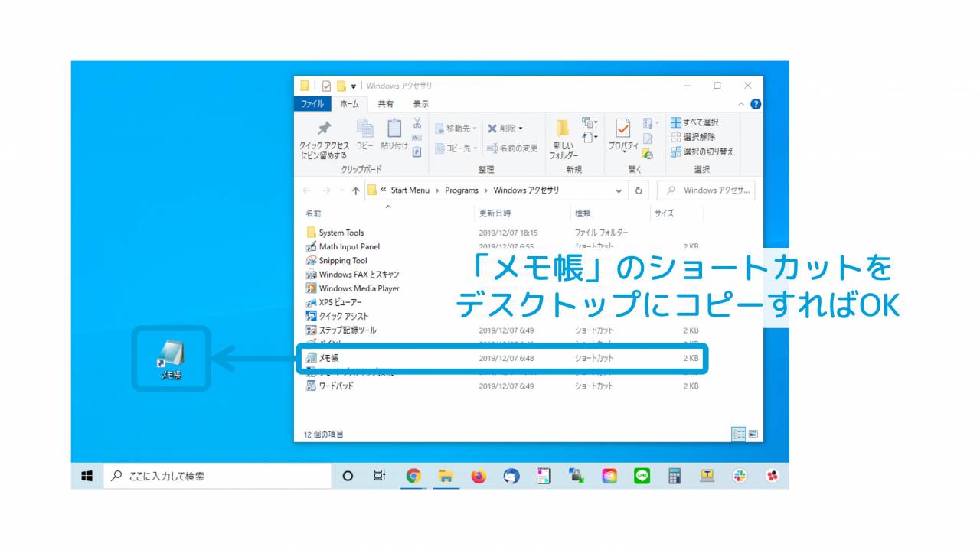
Task: Select the メモ帳 desktop shortcut icon
Action: 171,359
